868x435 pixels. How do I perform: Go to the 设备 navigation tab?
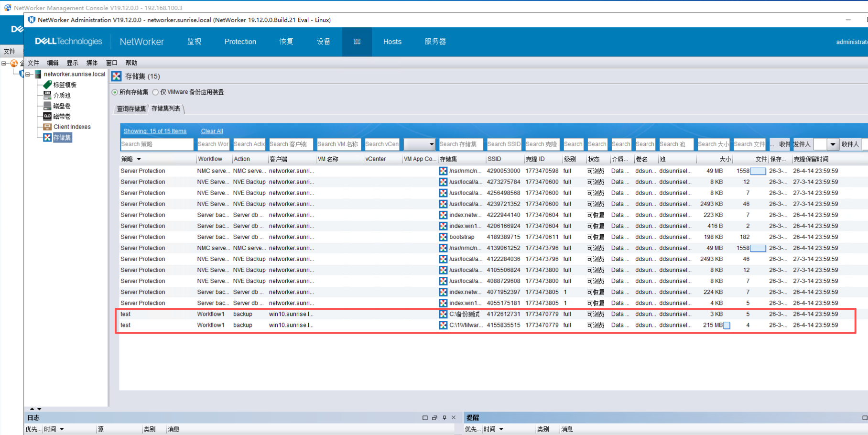point(324,42)
